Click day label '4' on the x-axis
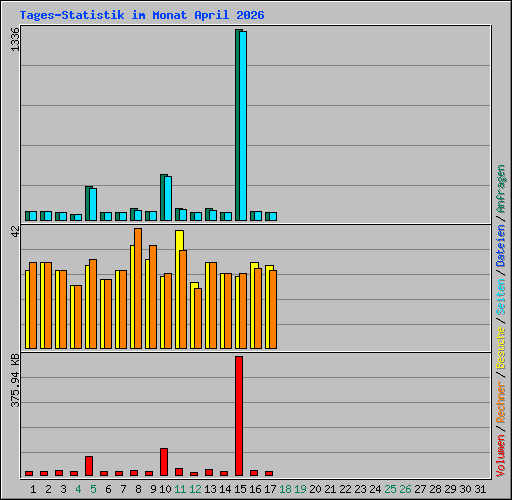 click(x=78, y=489)
